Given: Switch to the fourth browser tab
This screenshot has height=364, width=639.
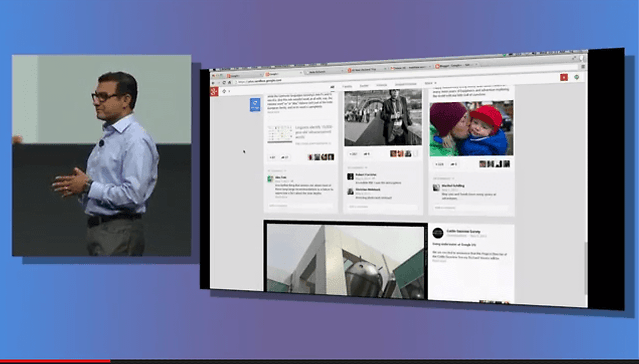Looking at the screenshot, I should 367,70.
